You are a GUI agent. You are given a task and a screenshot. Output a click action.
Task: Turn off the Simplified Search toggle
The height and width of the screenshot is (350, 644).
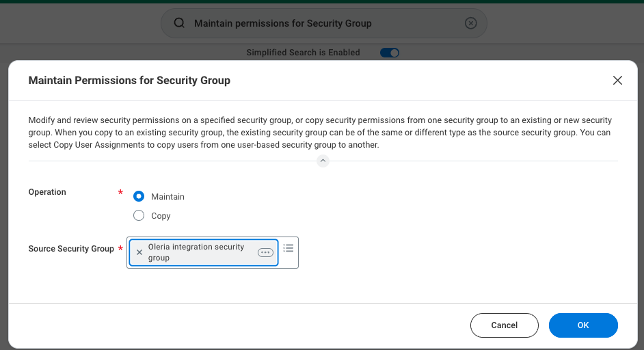390,53
